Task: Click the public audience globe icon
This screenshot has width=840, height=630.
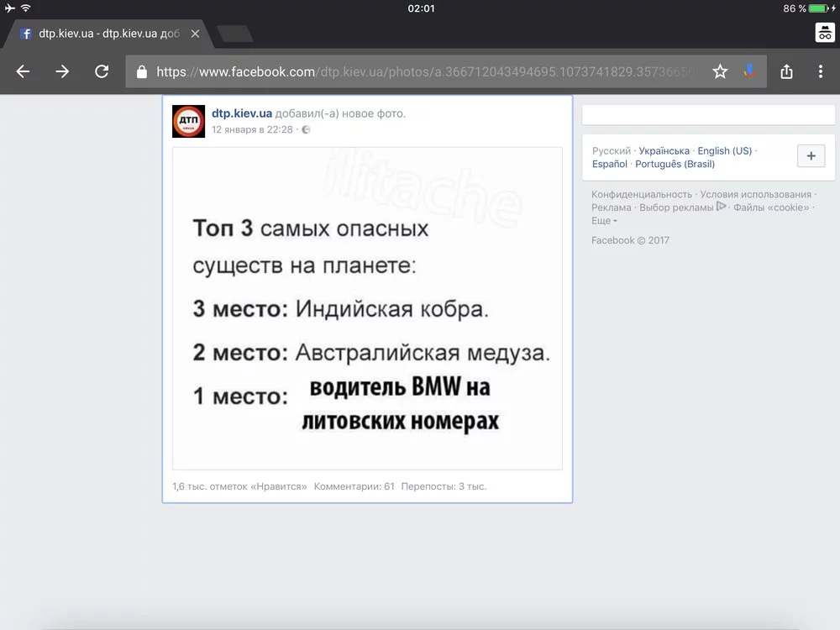Action: pyautogui.click(x=306, y=129)
